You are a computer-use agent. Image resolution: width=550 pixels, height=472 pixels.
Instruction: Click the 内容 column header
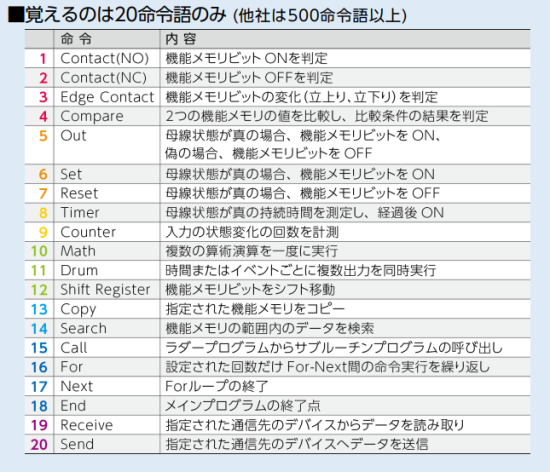pyautogui.click(x=181, y=39)
